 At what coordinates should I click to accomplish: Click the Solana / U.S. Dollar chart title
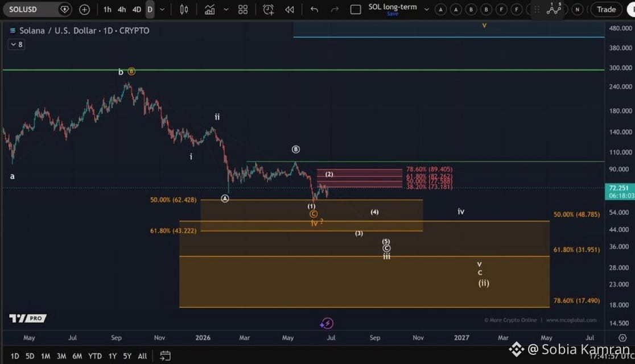[x=84, y=30]
